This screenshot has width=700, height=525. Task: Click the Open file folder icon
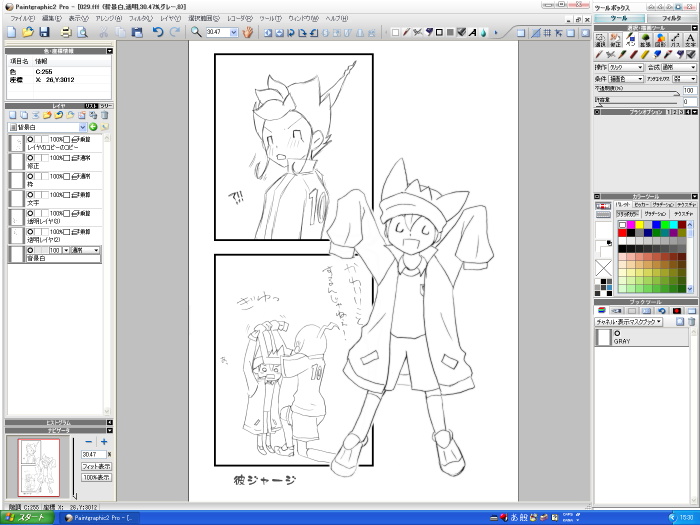(x=28, y=32)
